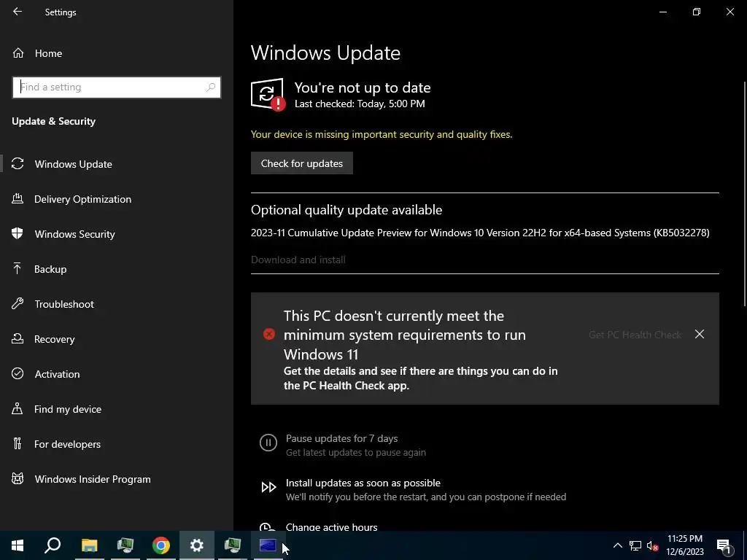
Task: Click the Activation checkmark circle icon
Action: (18, 373)
